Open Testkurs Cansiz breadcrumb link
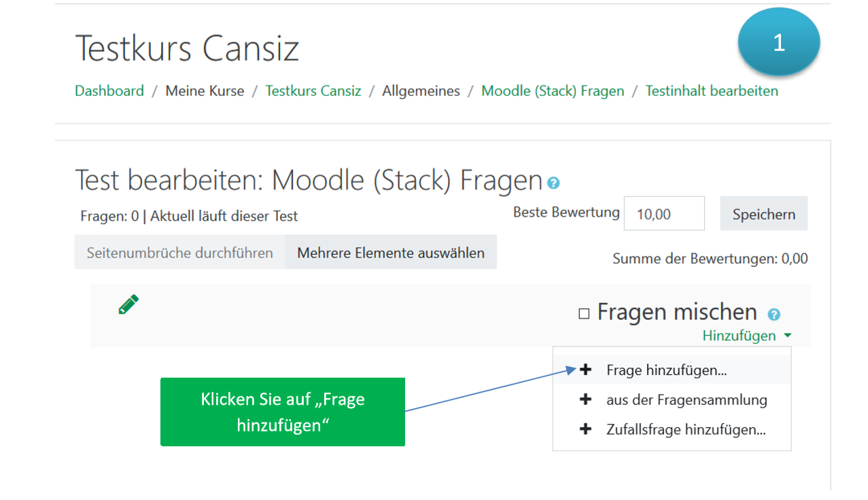Viewport: 868px width, 500px height. click(313, 91)
